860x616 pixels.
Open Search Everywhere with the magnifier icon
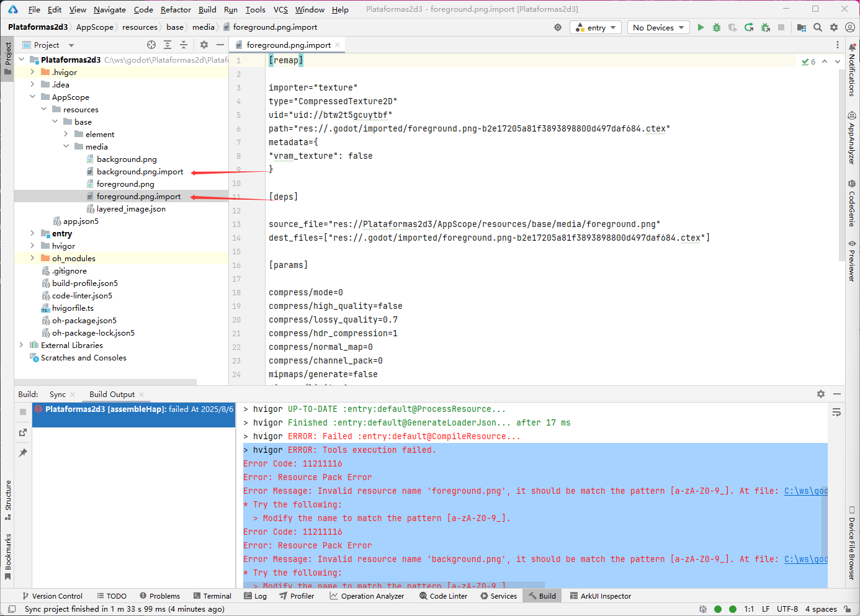818,27
